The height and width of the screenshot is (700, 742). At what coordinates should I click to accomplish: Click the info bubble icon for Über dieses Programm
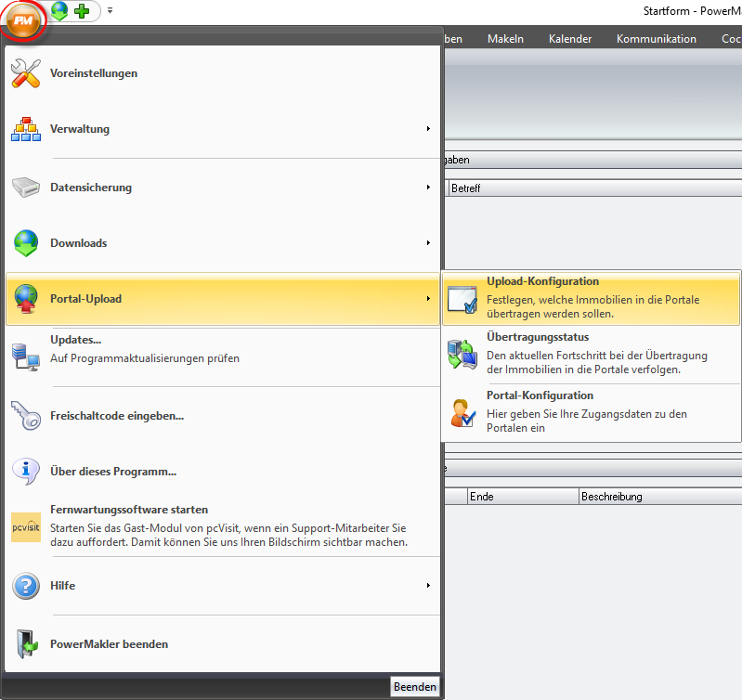(26, 472)
